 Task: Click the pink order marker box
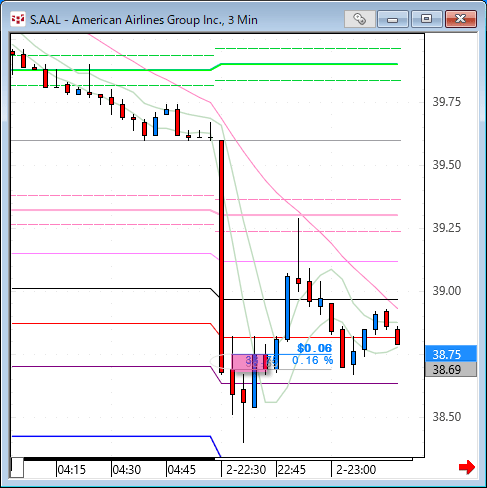249,362
